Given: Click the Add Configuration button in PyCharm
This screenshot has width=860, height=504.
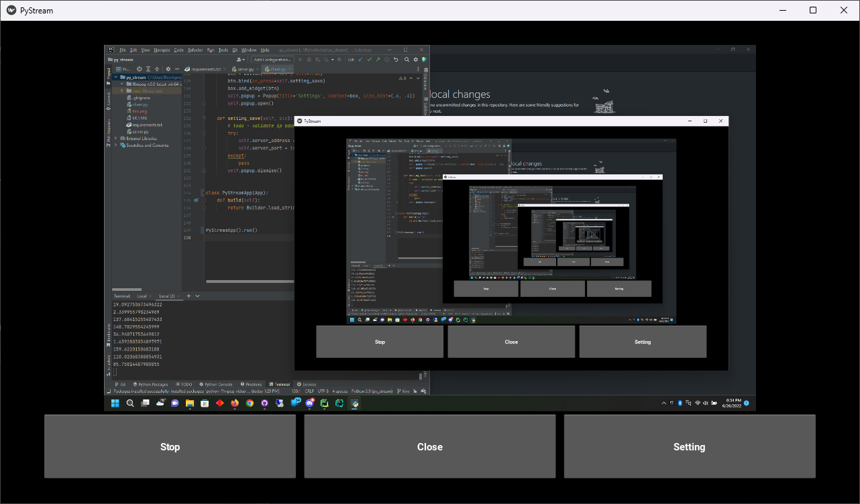Looking at the screenshot, I should coord(272,60).
